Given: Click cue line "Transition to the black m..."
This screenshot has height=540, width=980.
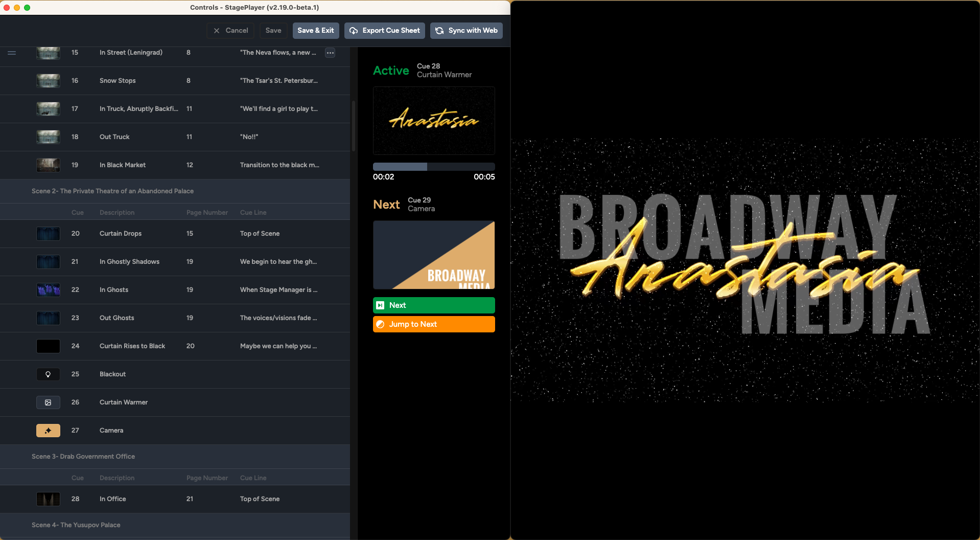Looking at the screenshot, I should coord(279,165).
